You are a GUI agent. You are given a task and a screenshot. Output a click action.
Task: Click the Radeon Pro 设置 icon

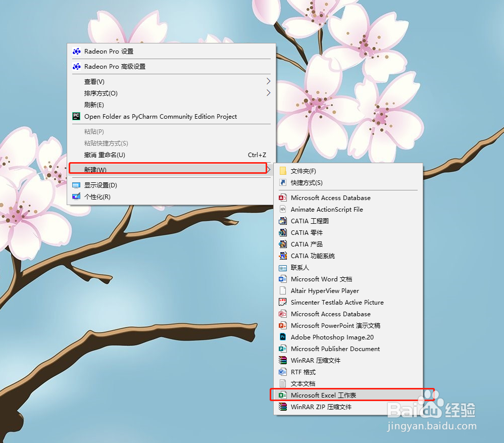(x=76, y=52)
